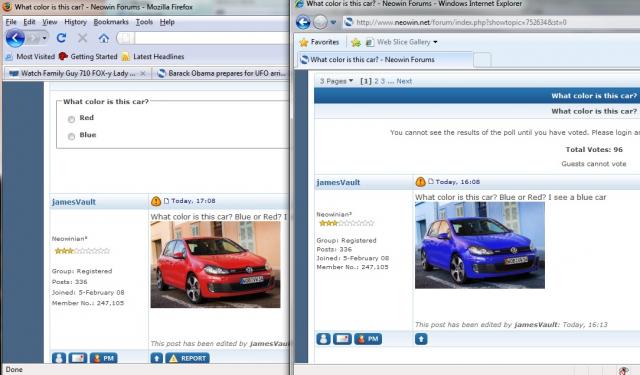This screenshot has height=375, width=640.
Task: Reload the page in Firefox
Action: 62,38
